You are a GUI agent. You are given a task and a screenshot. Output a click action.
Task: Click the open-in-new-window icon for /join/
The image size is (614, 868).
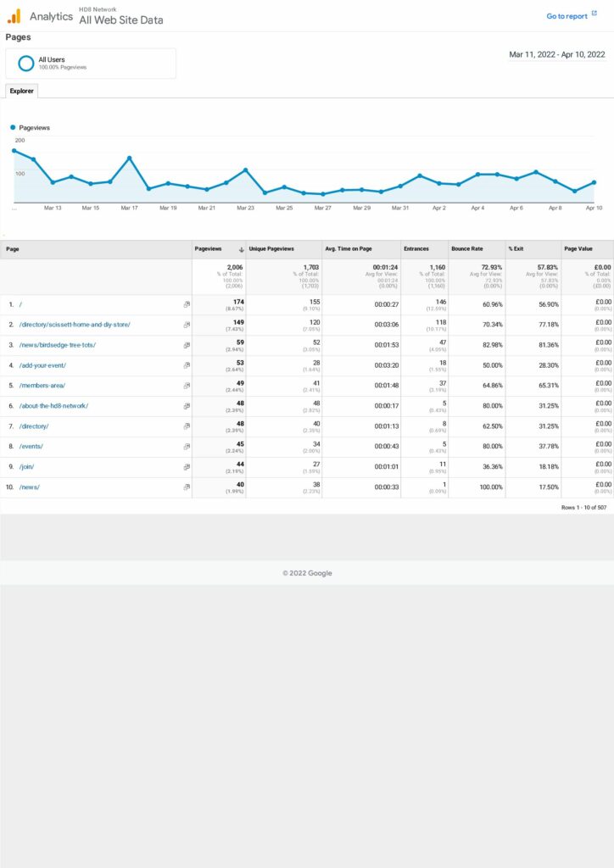point(187,466)
